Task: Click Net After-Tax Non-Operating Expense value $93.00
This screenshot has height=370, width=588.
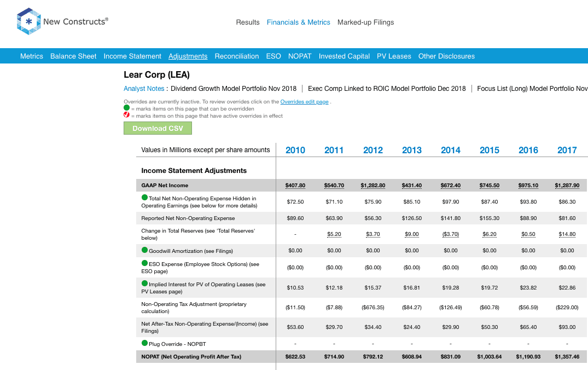Action: pos(567,327)
